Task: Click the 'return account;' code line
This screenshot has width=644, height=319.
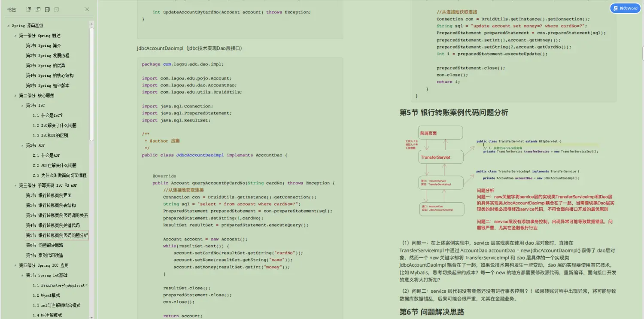Action: pos(182,316)
